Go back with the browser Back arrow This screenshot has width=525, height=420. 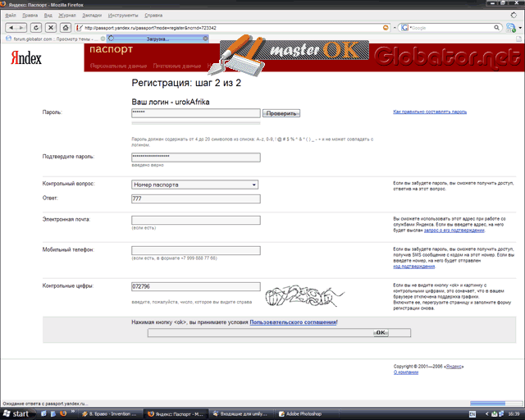pyautogui.click(x=11, y=28)
